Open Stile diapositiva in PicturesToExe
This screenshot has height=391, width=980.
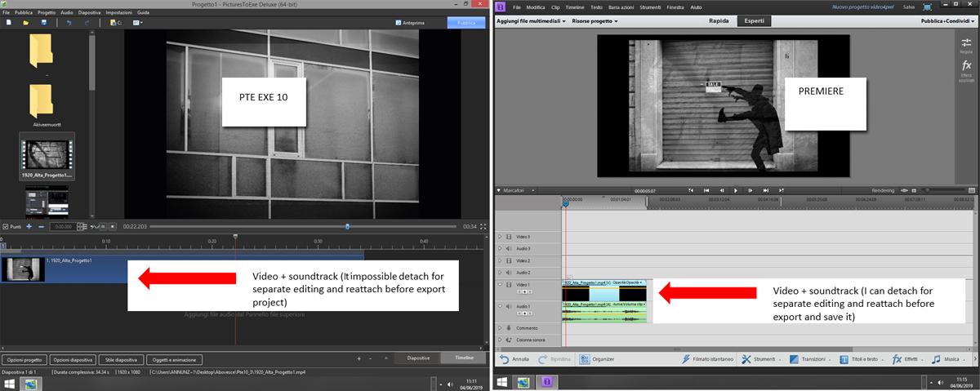pyautogui.click(x=121, y=359)
